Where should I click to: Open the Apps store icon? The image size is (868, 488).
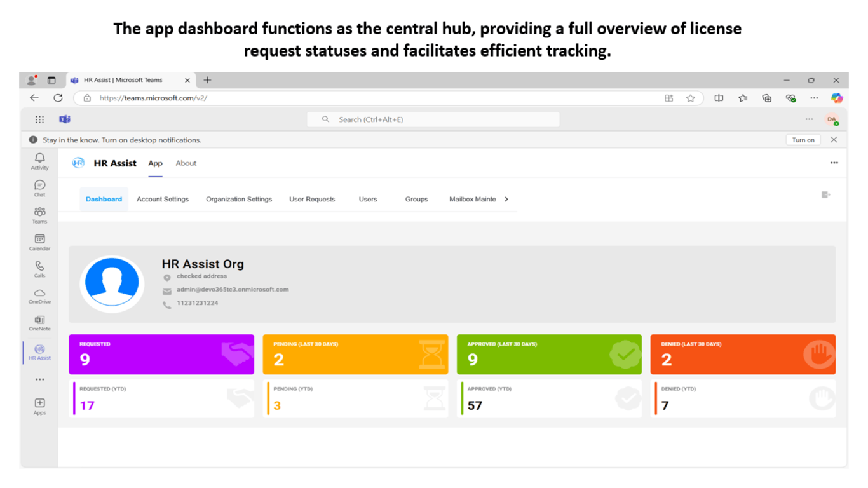click(x=39, y=405)
